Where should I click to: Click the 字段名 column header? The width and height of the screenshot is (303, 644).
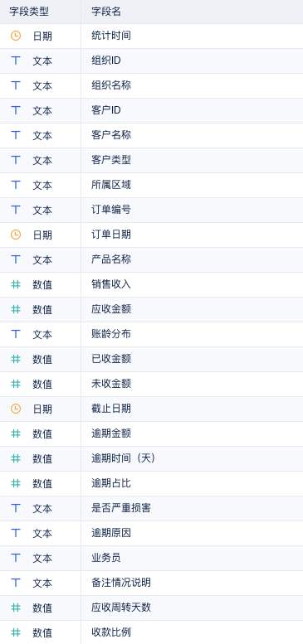tap(106, 12)
